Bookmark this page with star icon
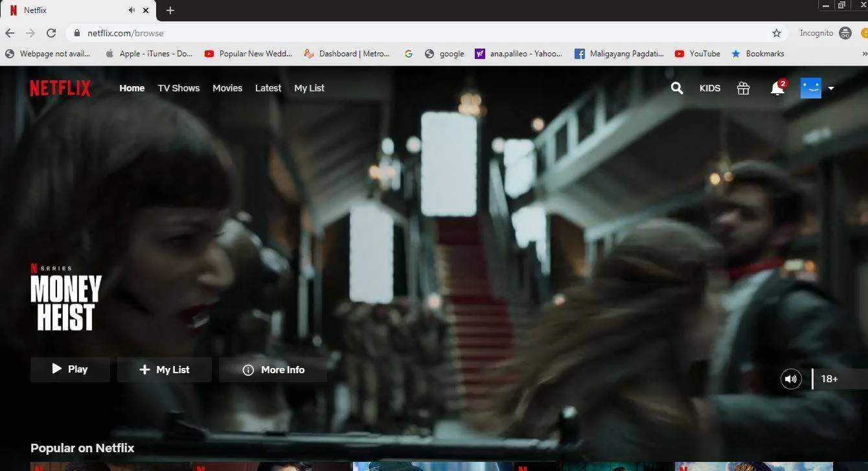The width and height of the screenshot is (868, 471). [x=777, y=33]
